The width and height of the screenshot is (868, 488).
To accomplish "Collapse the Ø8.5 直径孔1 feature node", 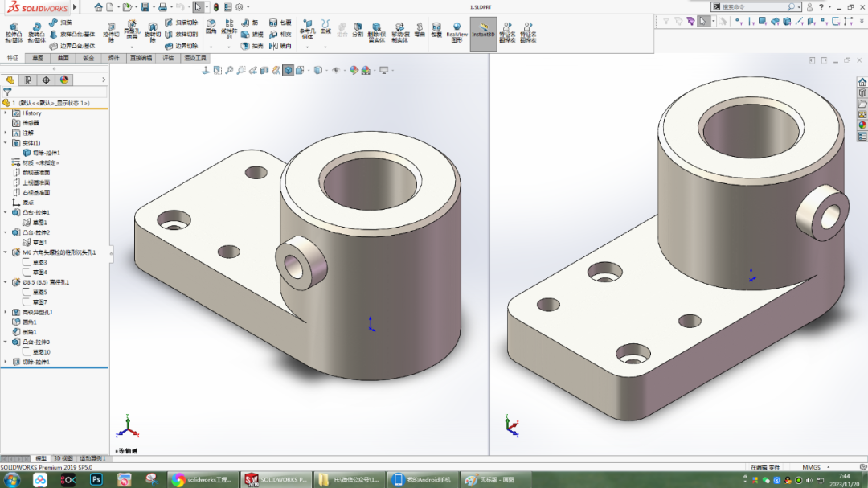I will pyautogui.click(x=6, y=282).
